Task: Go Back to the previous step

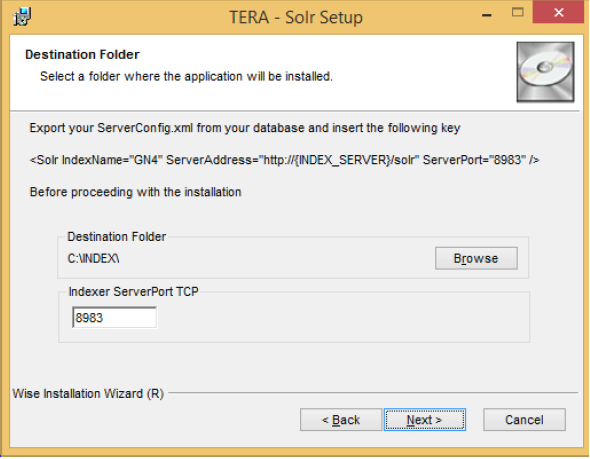Action: tap(341, 419)
